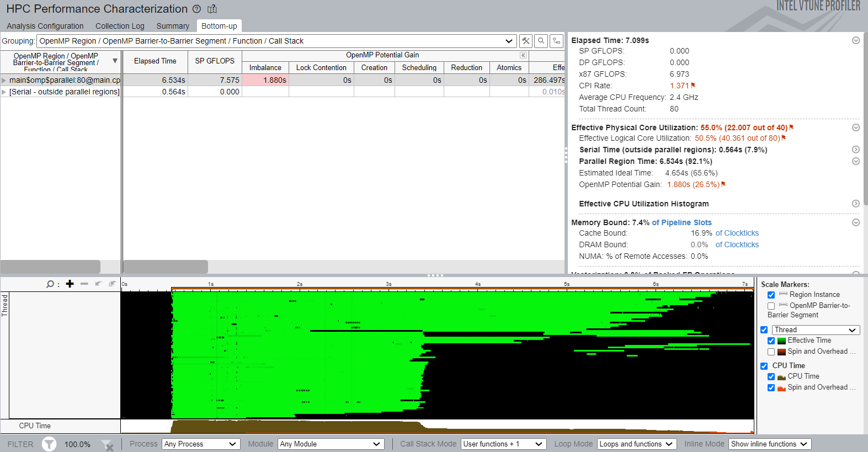Click flag beside OpenMP Potential Gain value
Image resolution: width=868 pixels, height=452 pixels.
723,184
